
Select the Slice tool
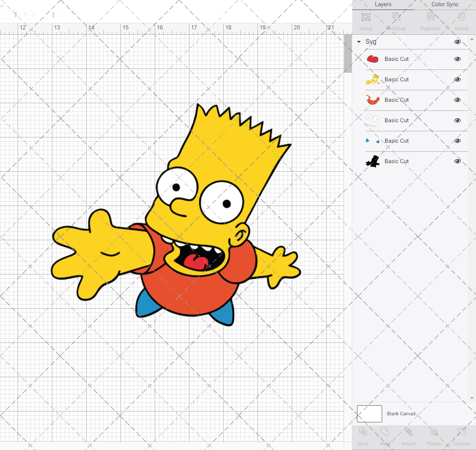click(x=363, y=432)
